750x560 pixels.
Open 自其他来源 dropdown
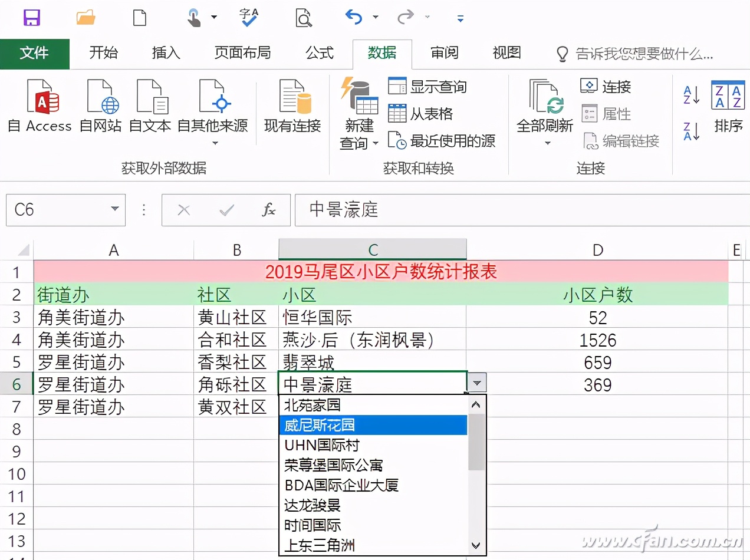coord(213,113)
